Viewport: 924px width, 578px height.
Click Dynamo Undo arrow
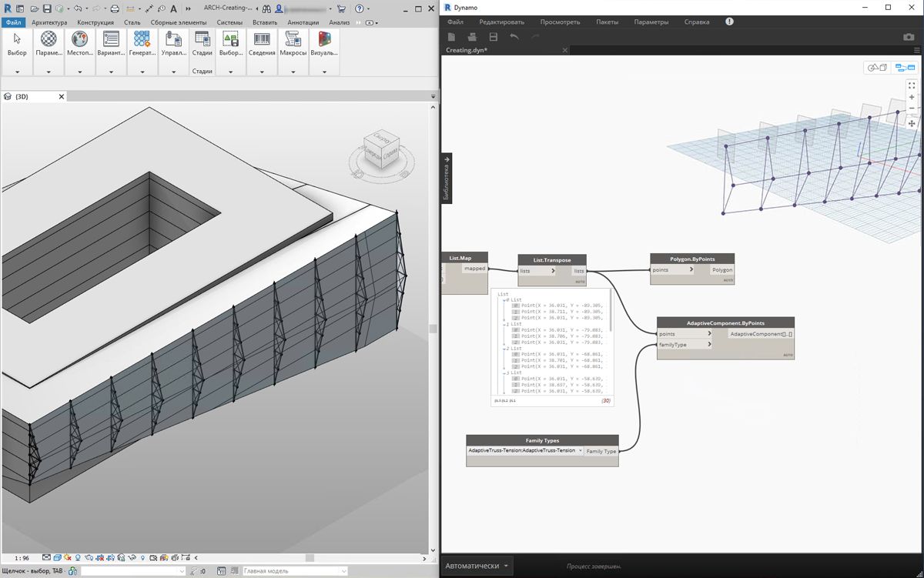[514, 37]
